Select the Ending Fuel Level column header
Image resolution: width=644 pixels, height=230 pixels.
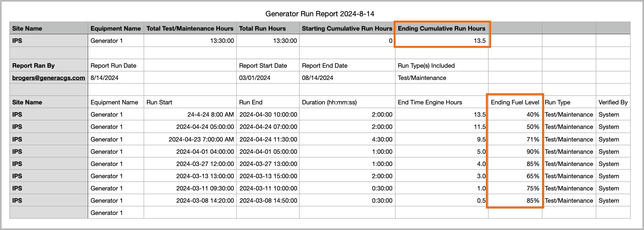[515, 102]
